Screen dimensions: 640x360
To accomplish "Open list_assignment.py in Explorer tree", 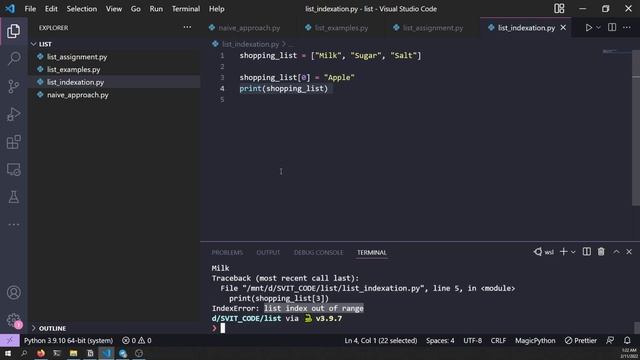I will (114, 57).
